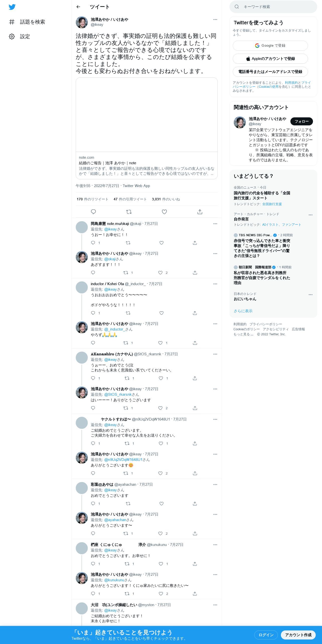Open more menu for おにいちゃん trend
Viewport: 322px width, 644px height.
pos(310,295)
